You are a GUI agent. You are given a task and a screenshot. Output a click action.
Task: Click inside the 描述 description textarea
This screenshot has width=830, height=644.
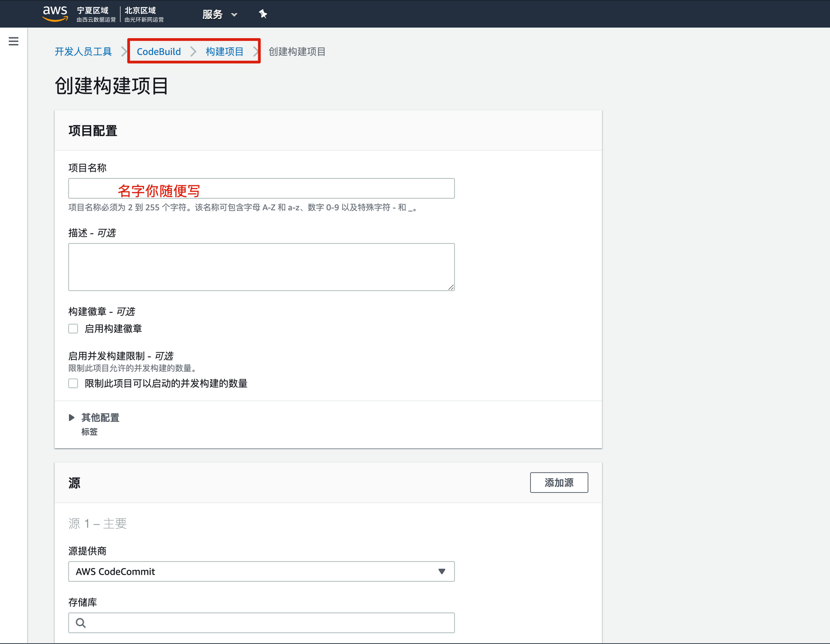tap(261, 267)
